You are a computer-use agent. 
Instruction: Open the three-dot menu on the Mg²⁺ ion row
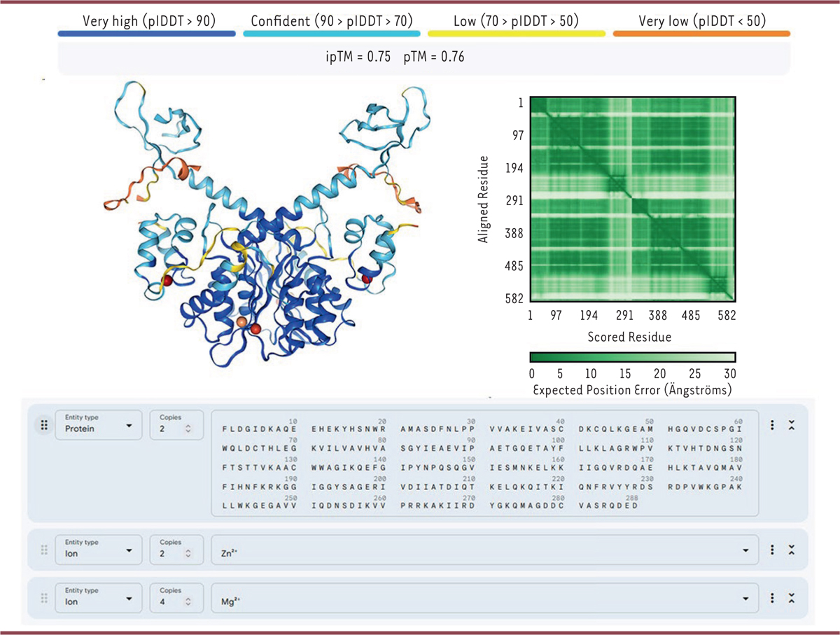pyautogui.click(x=772, y=598)
